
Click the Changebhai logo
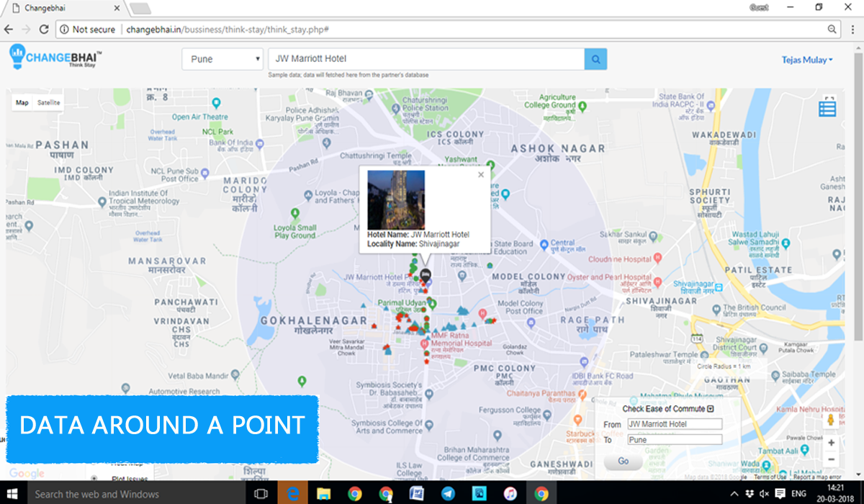56,56
